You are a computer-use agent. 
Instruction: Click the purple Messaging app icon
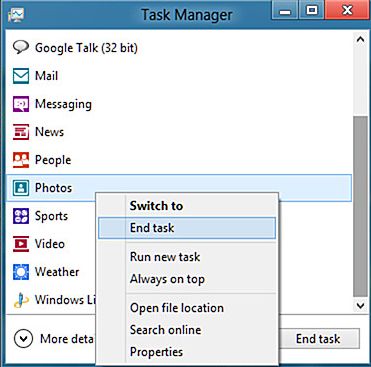coord(21,104)
